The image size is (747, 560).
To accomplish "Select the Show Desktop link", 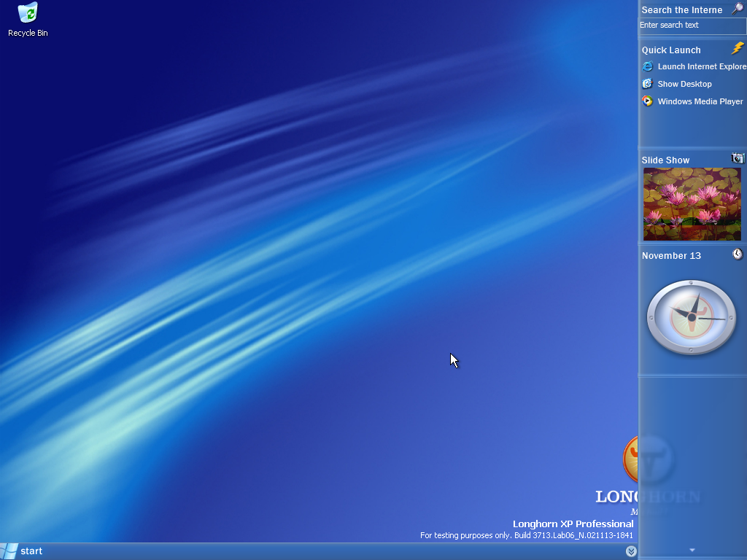I will point(684,84).
